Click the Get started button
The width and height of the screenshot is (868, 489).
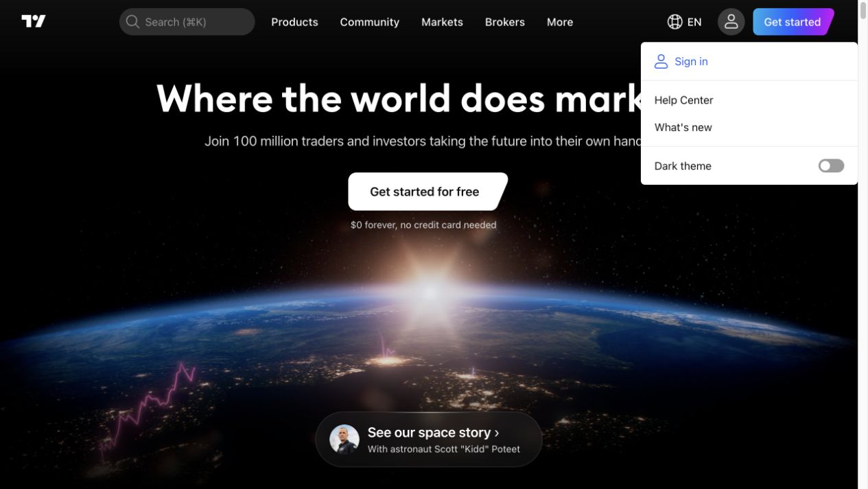pyautogui.click(x=793, y=22)
